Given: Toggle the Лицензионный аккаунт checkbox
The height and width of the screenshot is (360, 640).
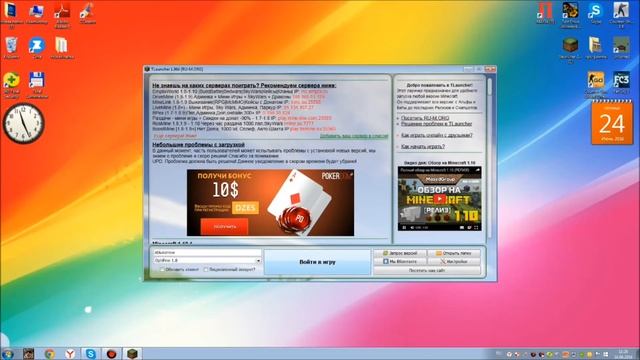Looking at the screenshot, I should [206, 269].
